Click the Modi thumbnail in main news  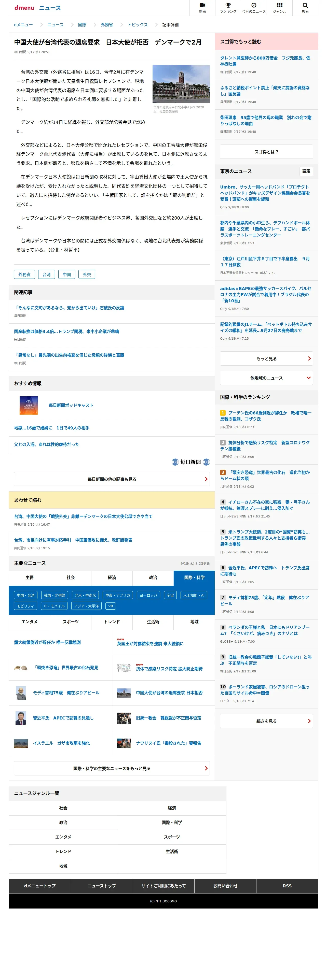point(21,693)
